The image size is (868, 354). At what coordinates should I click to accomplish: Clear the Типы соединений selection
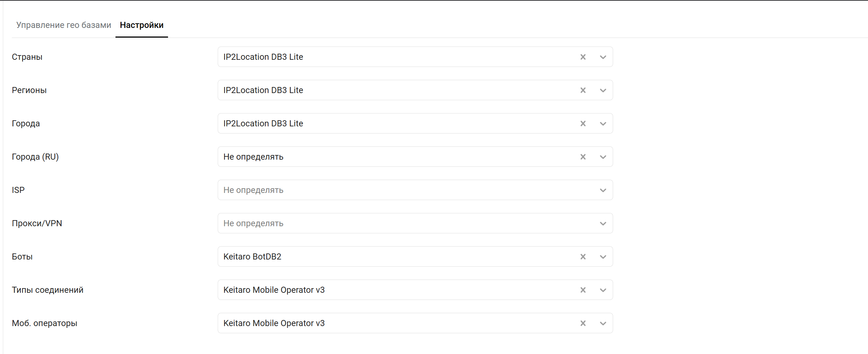(x=583, y=290)
